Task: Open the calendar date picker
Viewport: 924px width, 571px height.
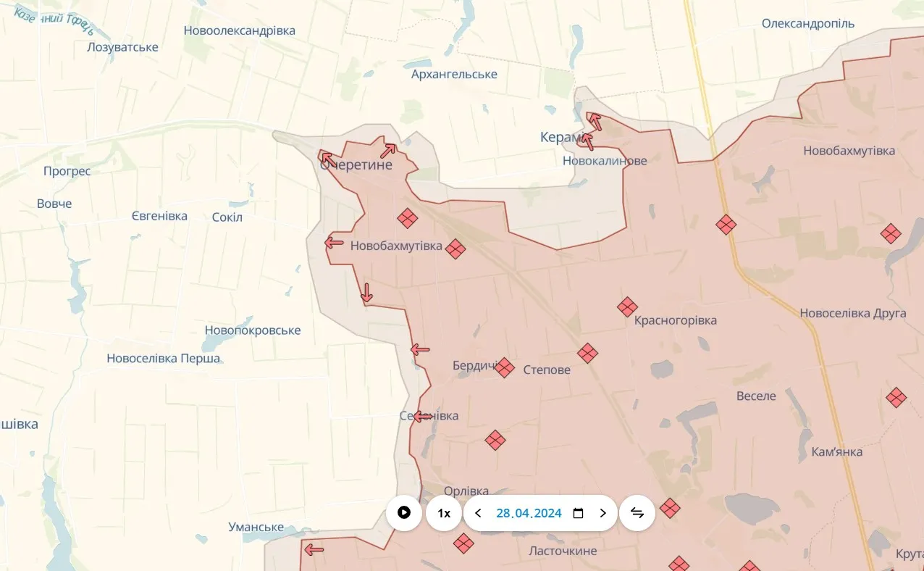Action: pos(577,512)
